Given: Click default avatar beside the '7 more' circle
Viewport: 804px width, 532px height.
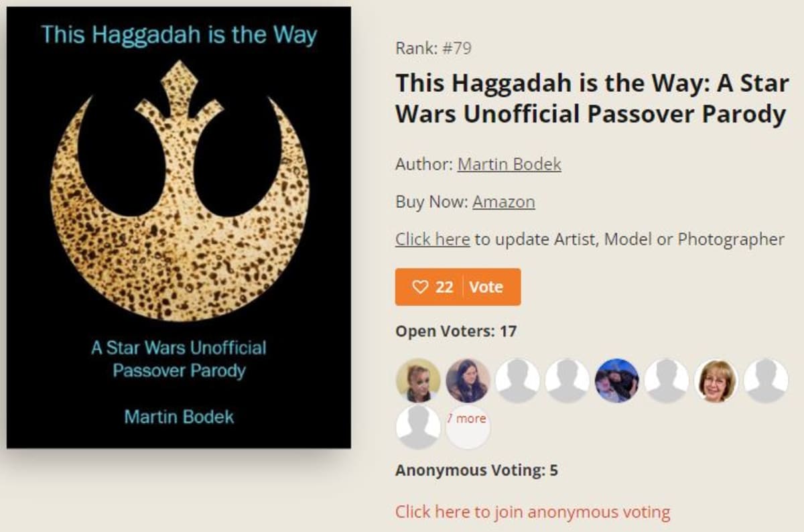Looking at the screenshot, I should click(x=418, y=427).
